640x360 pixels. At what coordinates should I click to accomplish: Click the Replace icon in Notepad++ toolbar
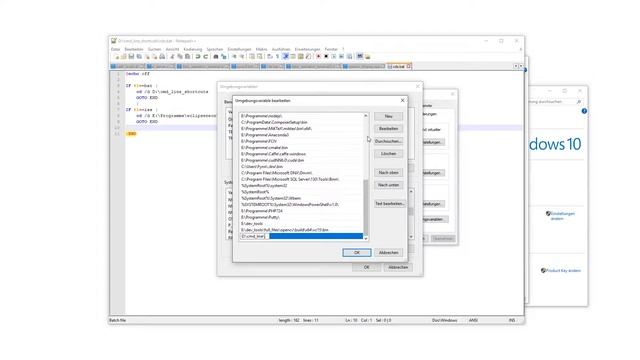(223, 56)
